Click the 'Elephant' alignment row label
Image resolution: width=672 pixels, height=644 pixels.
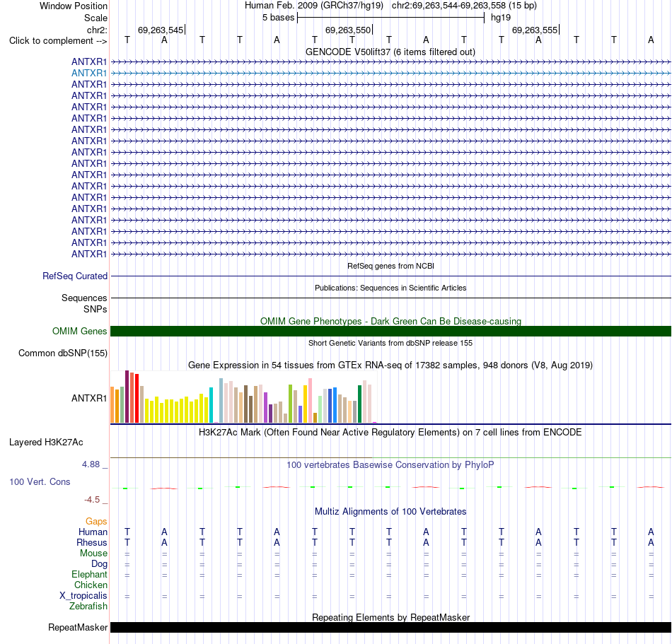(x=89, y=575)
